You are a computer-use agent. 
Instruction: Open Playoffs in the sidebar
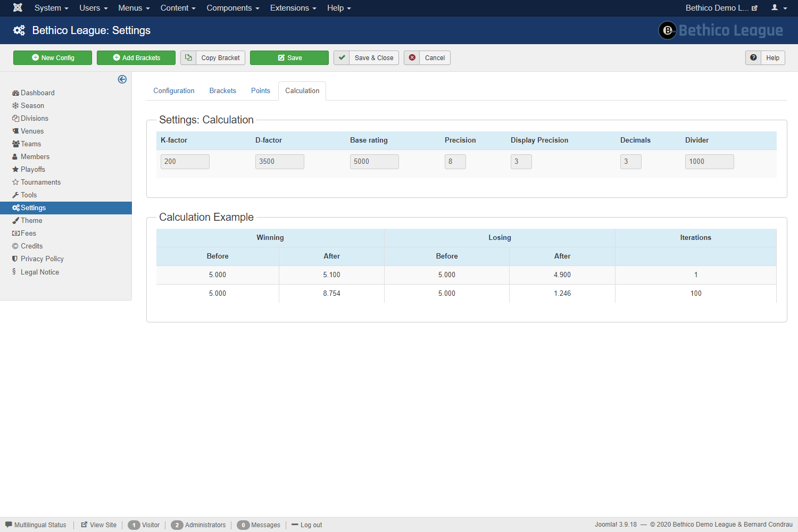32,169
